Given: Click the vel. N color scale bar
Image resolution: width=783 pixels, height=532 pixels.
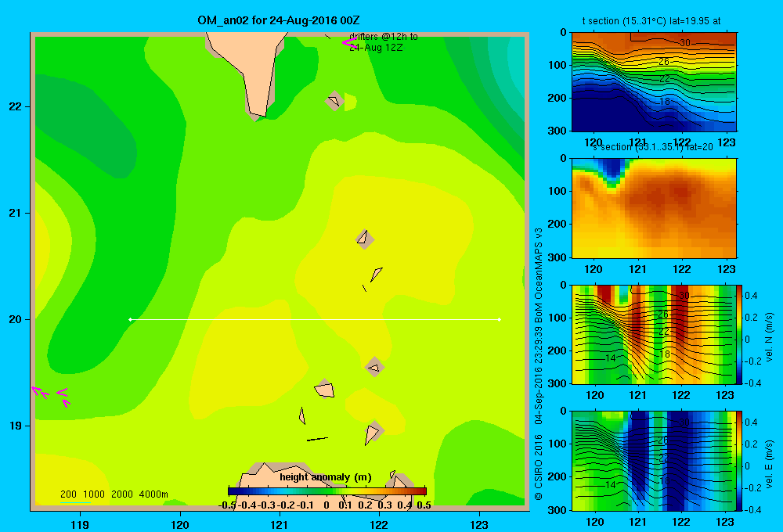Looking at the screenshot, I should (740, 334).
